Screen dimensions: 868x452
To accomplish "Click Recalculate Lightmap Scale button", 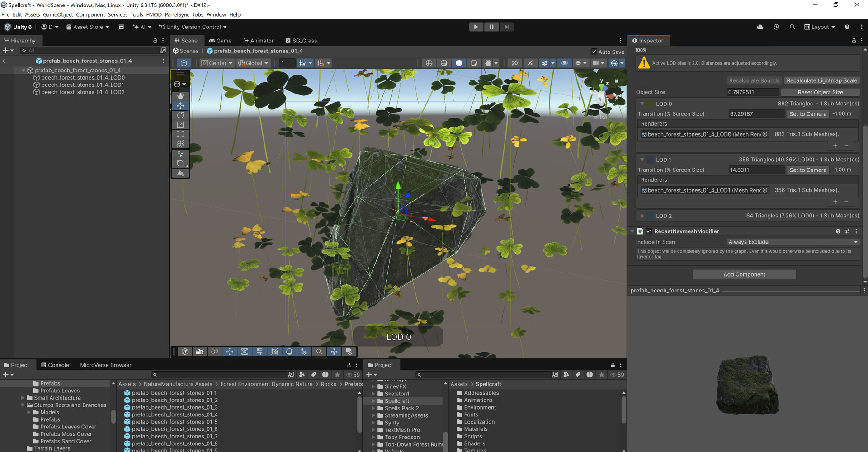I will point(821,80).
